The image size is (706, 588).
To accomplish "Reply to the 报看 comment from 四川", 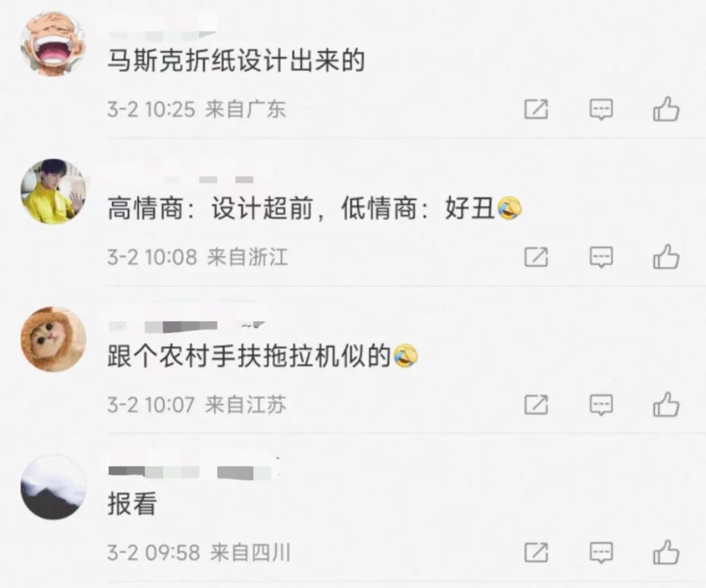I will pyautogui.click(x=601, y=552).
